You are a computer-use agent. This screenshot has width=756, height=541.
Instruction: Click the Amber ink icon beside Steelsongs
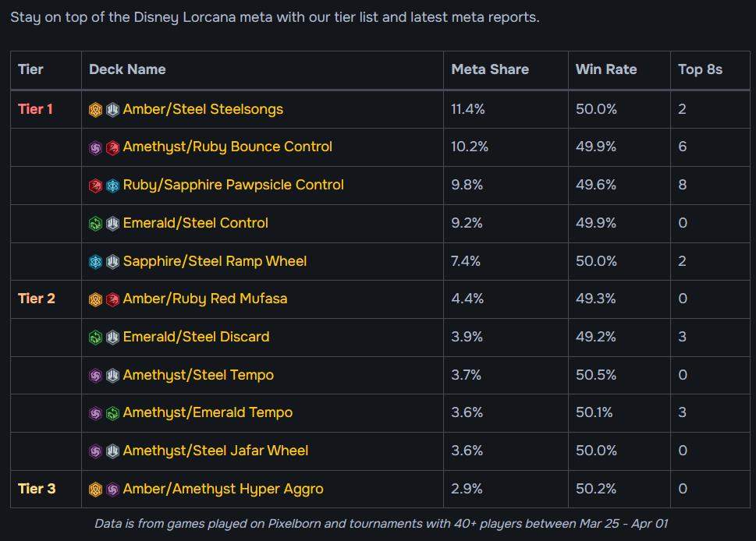pos(95,110)
